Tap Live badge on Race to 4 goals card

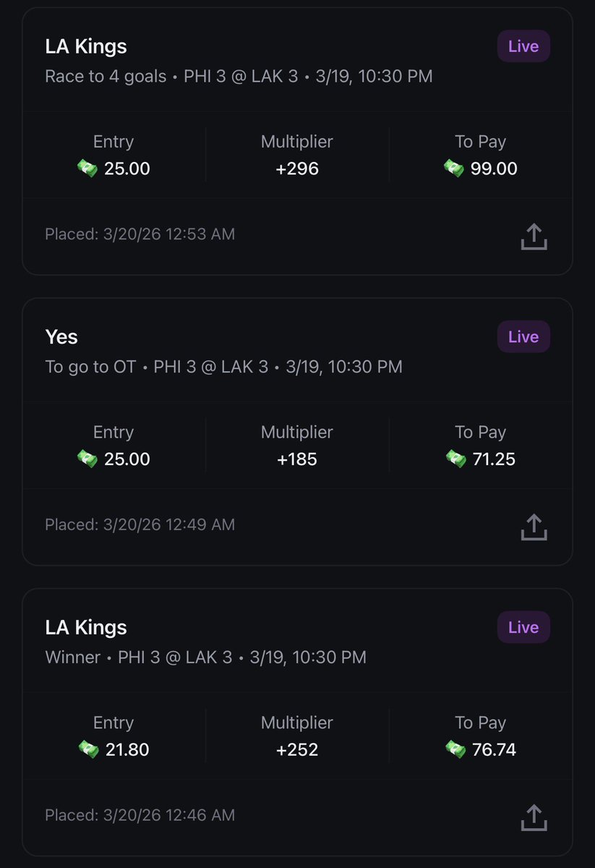[523, 46]
